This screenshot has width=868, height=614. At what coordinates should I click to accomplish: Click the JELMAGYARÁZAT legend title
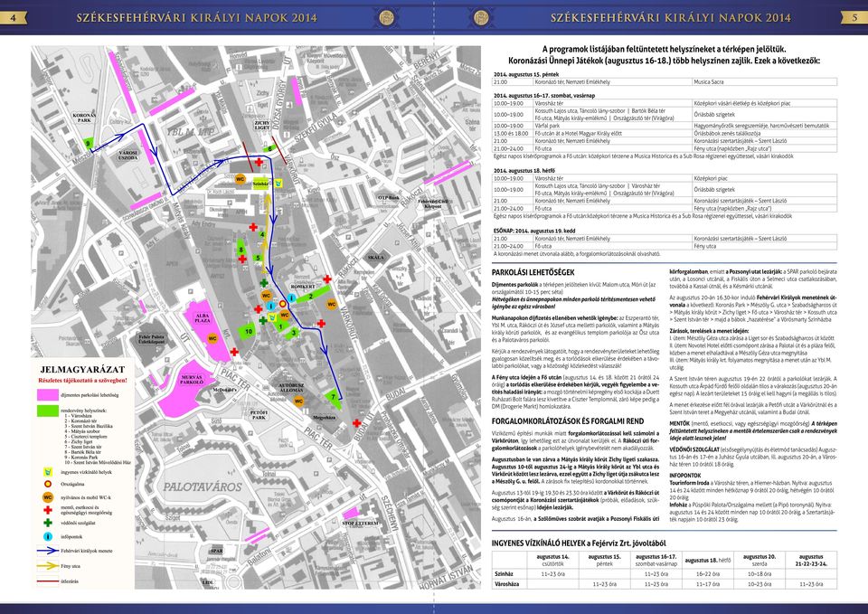[82, 369]
